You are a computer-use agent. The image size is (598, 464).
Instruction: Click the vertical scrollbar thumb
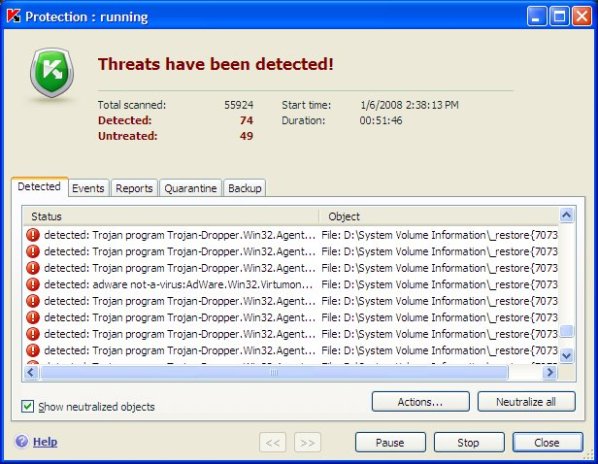point(567,331)
